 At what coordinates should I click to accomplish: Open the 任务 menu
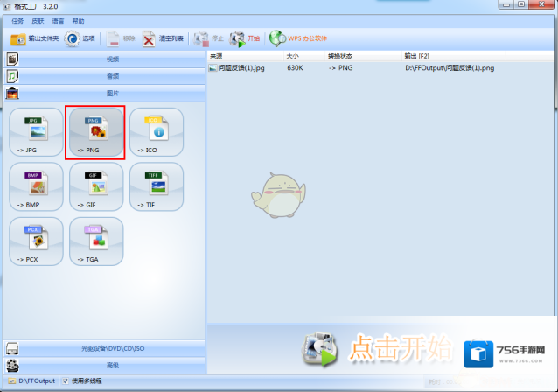tap(16, 20)
